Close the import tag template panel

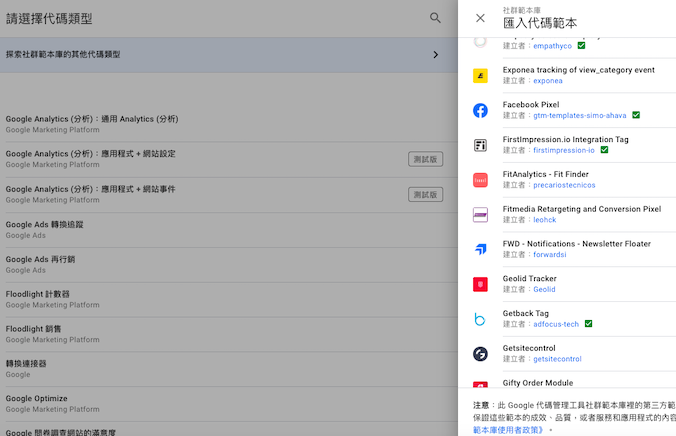tap(480, 18)
